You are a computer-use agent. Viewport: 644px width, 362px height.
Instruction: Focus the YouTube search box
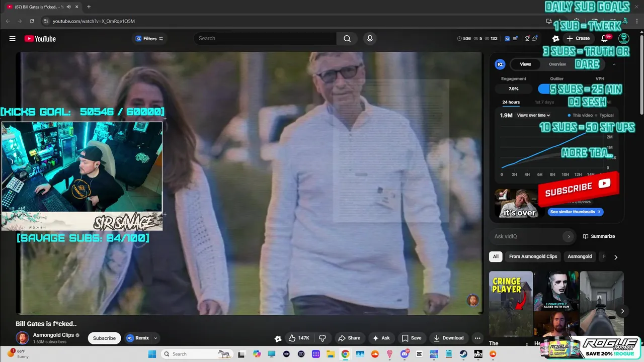click(265, 39)
